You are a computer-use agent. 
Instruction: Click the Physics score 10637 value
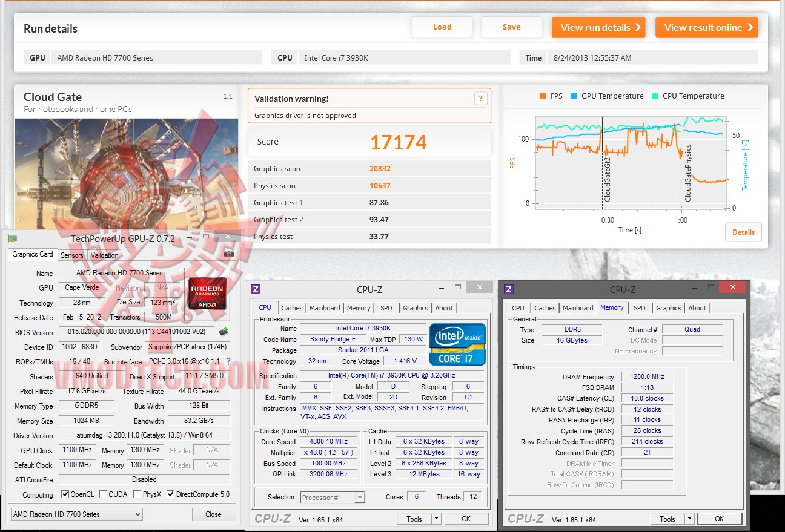(380, 186)
